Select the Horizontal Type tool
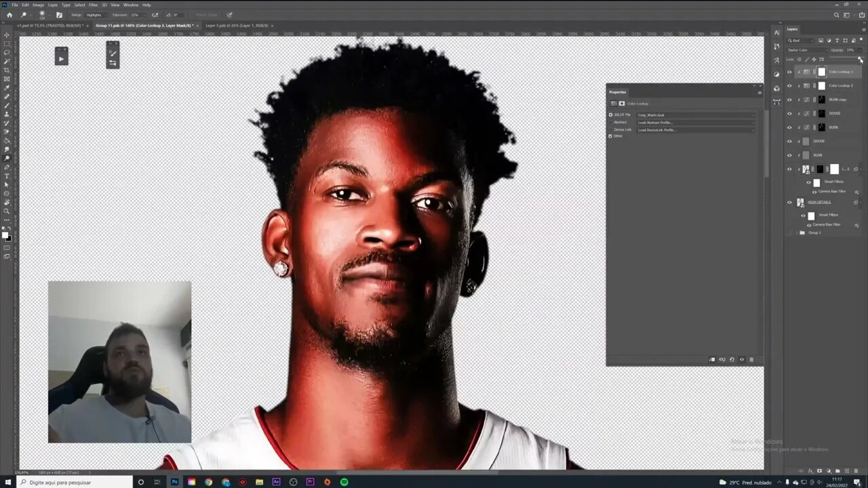The height and width of the screenshot is (488, 868). tap(7, 176)
